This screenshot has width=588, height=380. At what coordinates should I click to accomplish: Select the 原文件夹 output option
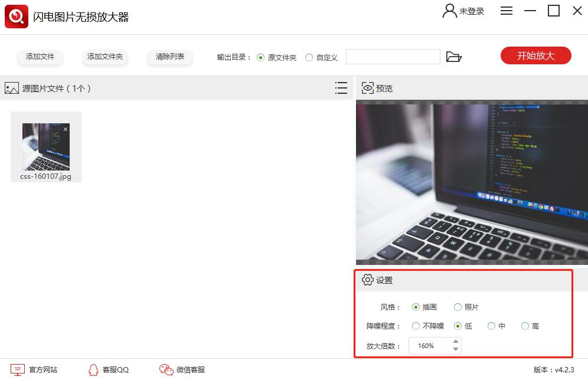[261, 57]
